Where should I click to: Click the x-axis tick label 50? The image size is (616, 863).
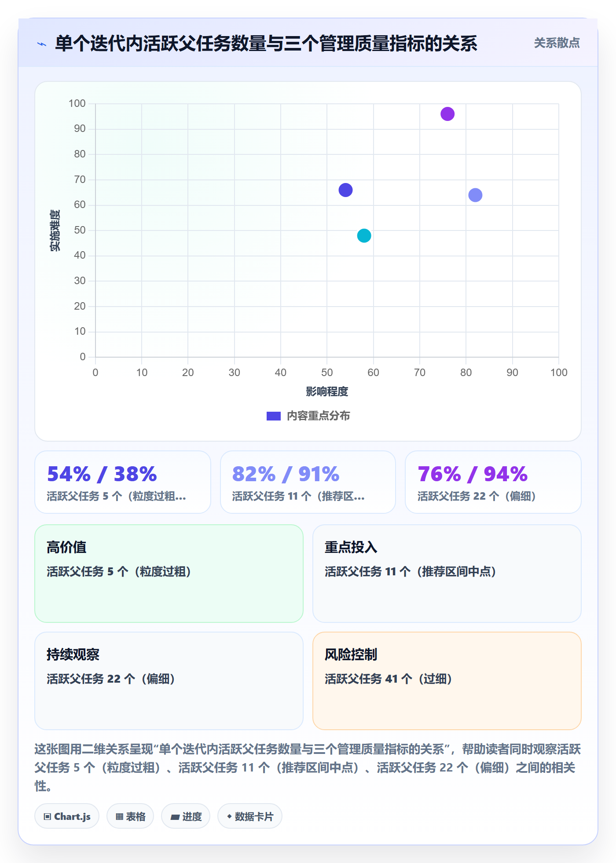[327, 373]
